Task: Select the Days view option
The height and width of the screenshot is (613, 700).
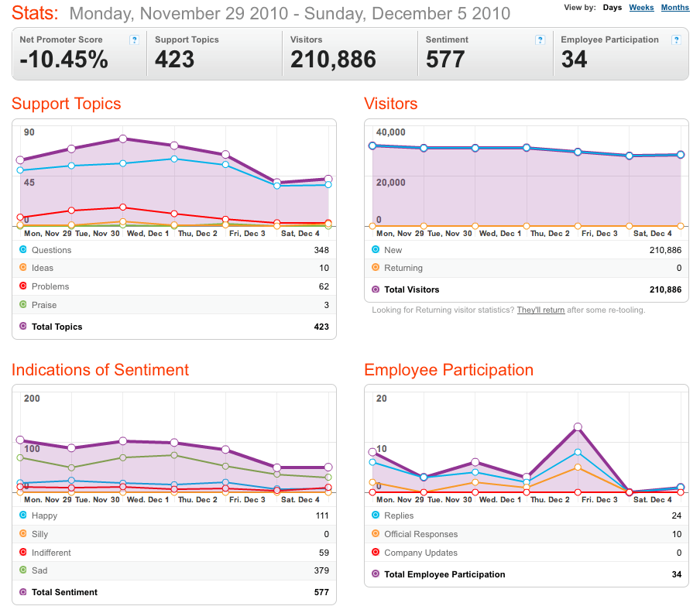Action: point(612,8)
